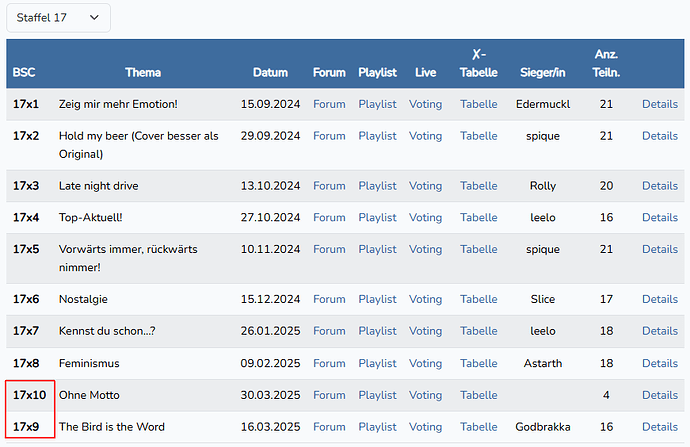Screen dimensions: 690x447
Task: Open the Staffel 17 season dropdown
Action: [58, 18]
